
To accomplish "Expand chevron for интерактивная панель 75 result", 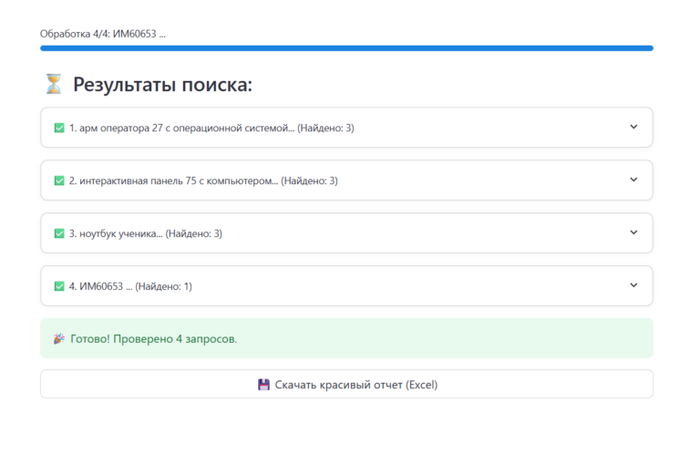I will [x=633, y=180].
